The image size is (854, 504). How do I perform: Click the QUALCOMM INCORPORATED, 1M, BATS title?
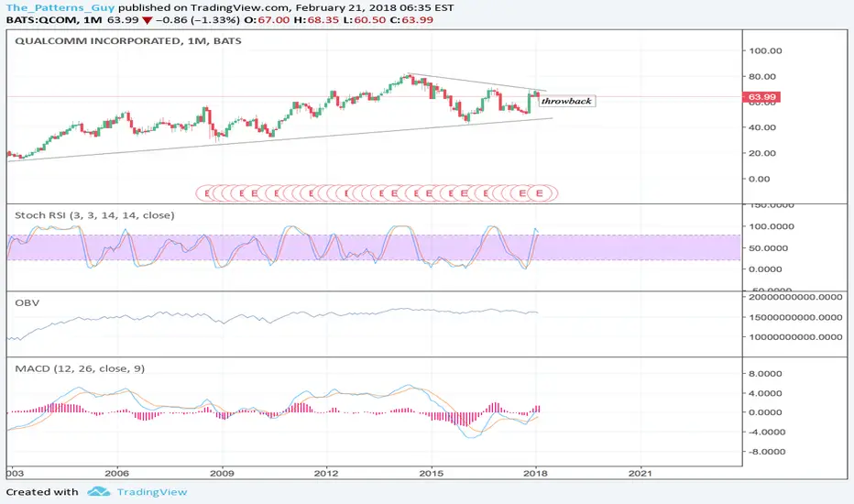tap(128, 41)
